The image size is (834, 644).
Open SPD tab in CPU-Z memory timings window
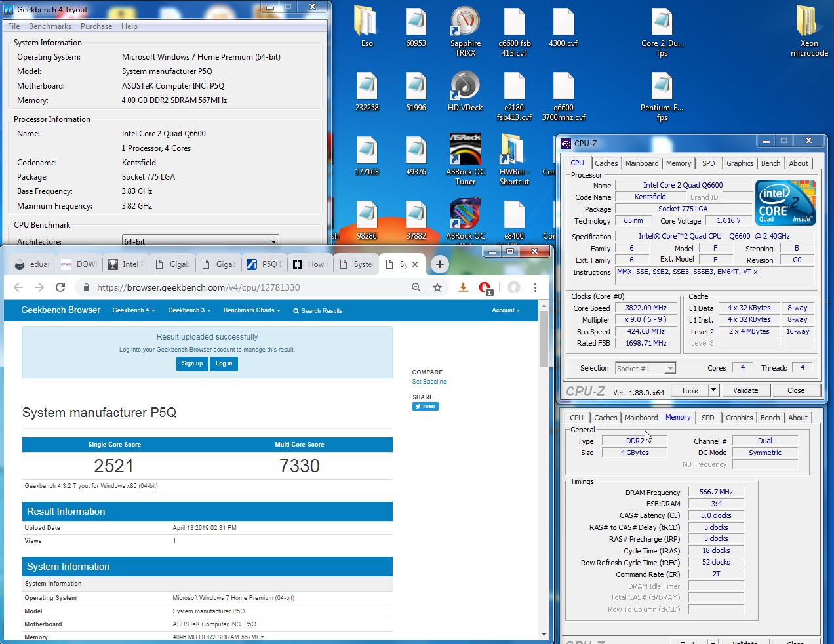pyautogui.click(x=708, y=418)
